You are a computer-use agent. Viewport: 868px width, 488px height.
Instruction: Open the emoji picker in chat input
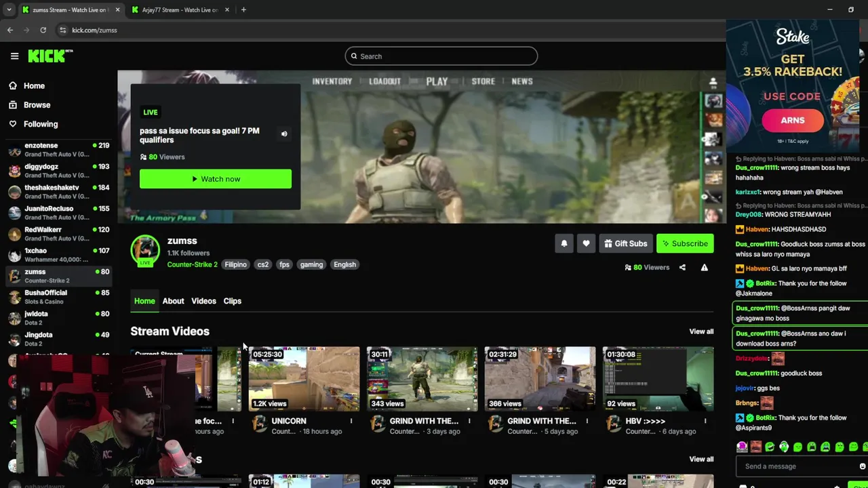[x=863, y=466]
